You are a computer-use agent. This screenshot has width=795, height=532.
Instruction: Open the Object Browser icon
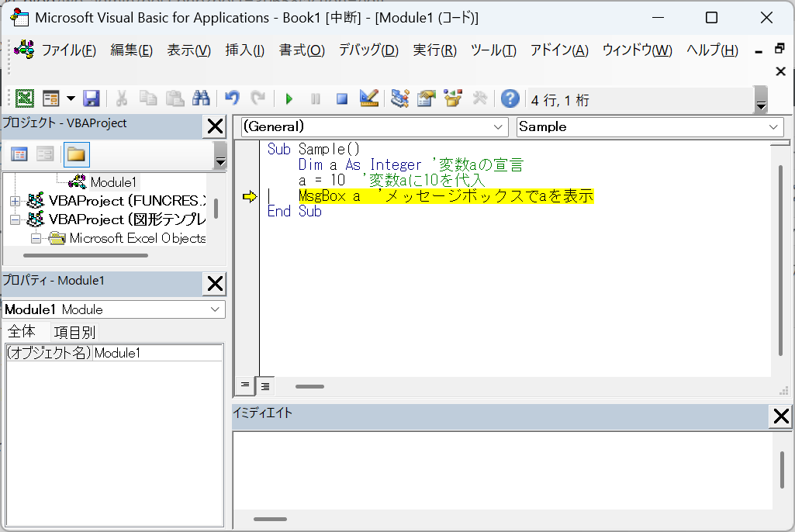point(453,98)
